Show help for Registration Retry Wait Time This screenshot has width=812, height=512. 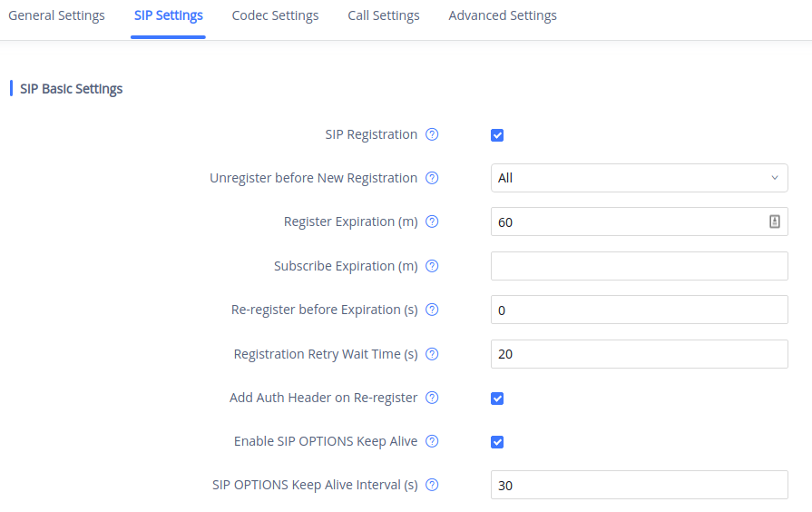(x=432, y=354)
